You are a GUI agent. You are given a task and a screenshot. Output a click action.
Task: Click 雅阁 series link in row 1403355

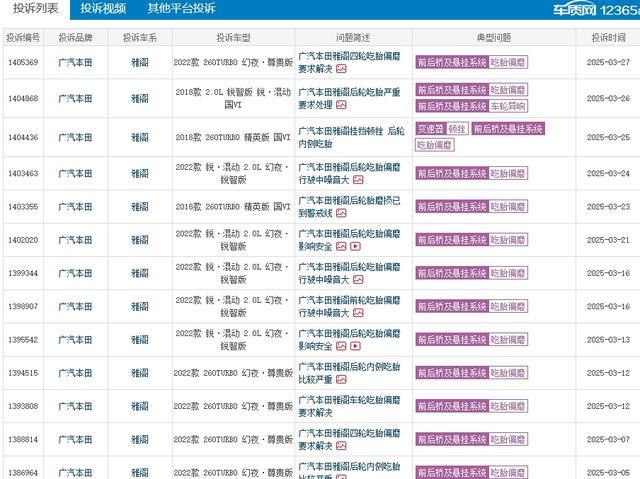tap(140, 207)
